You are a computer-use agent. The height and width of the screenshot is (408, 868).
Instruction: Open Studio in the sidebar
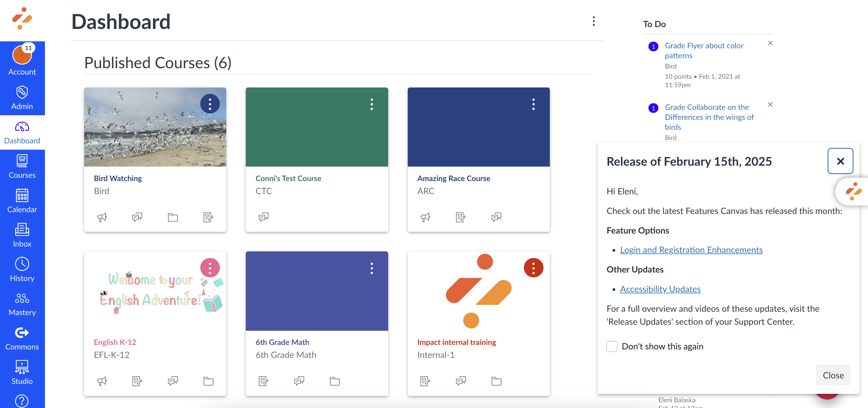pos(22,373)
